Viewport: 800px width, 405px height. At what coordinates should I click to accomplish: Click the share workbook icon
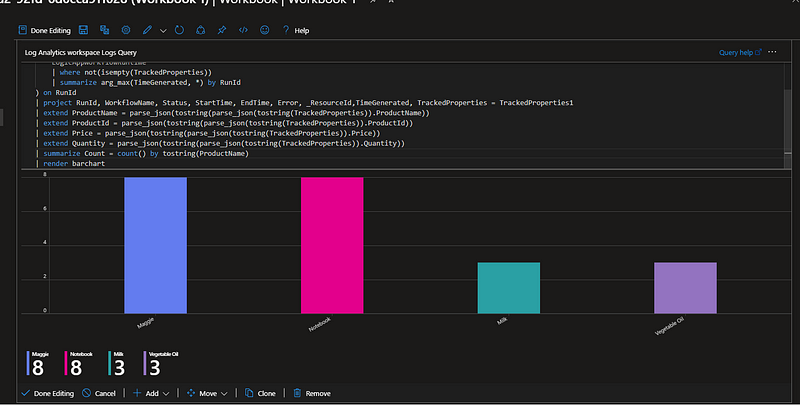pos(201,30)
